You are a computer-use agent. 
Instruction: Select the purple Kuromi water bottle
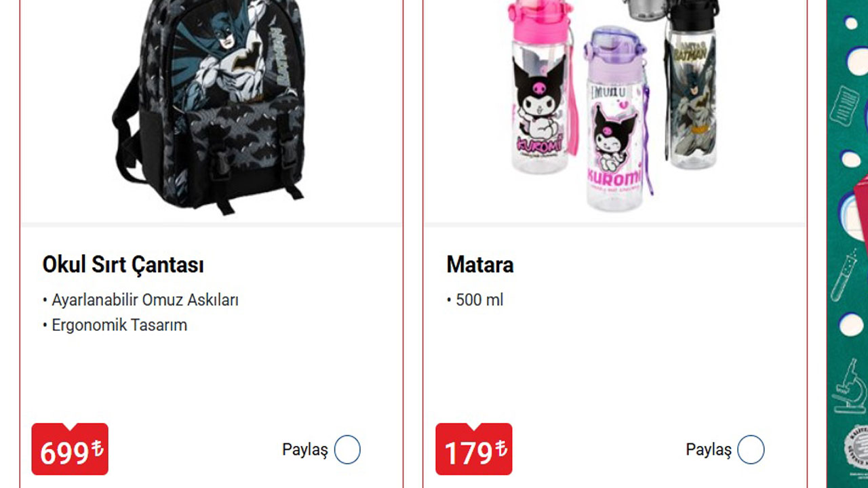click(616, 119)
